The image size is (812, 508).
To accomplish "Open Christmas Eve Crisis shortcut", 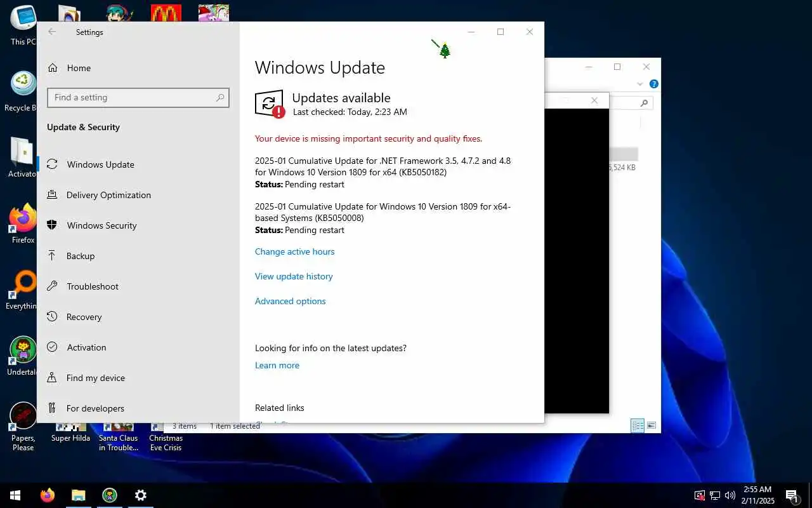I will click(166, 437).
